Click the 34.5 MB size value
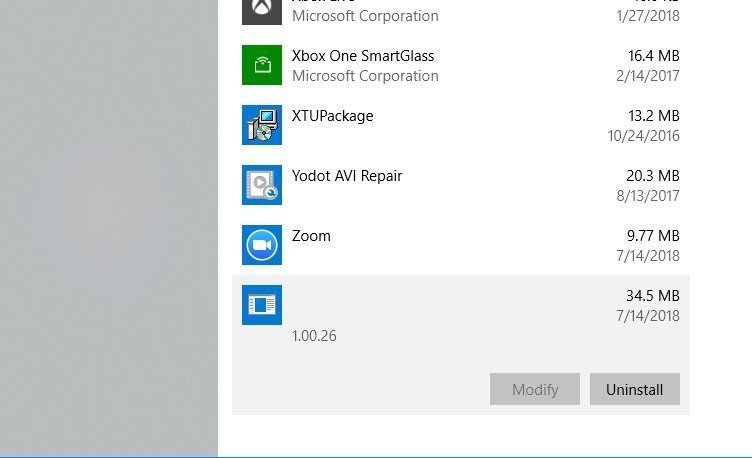Viewport: 752px width, 458px height. coord(653,296)
